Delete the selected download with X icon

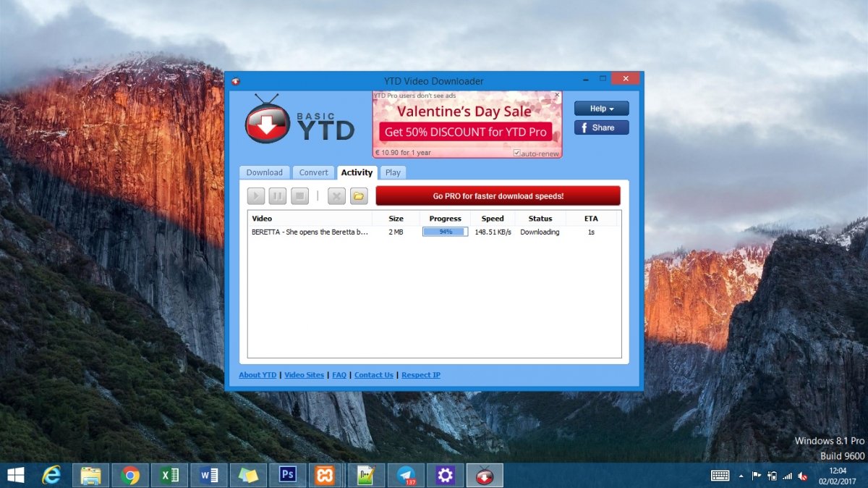pos(336,195)
